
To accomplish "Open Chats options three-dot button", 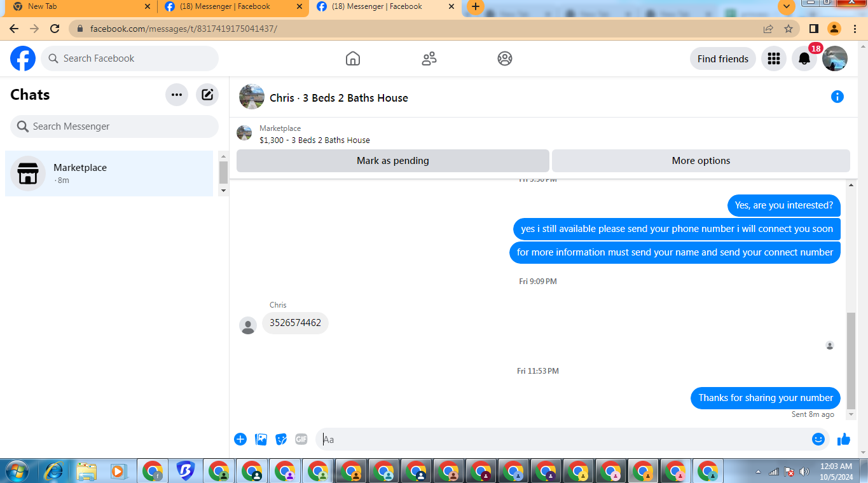I will [x=177, y=95].
